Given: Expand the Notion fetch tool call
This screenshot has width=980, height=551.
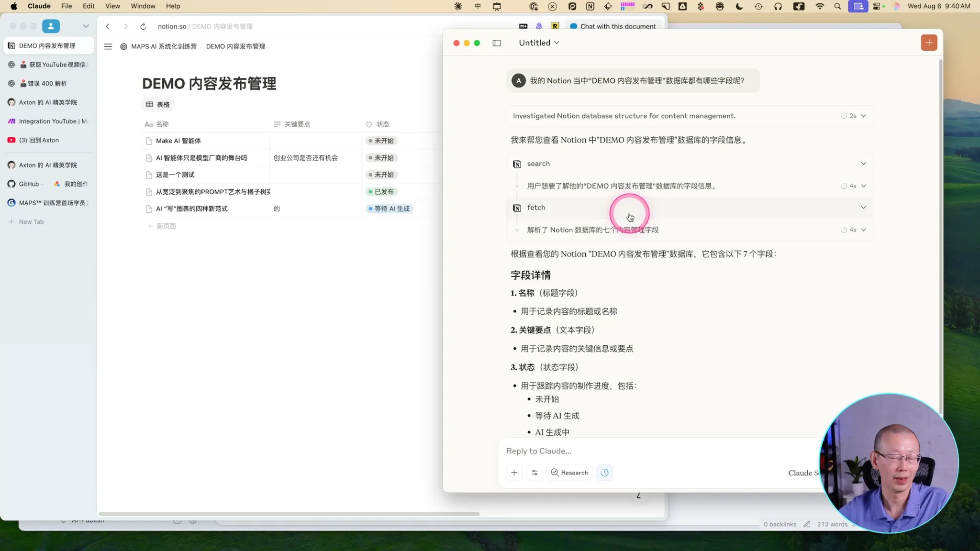Looking at the screenshot, I should click(x=863, y=208).
